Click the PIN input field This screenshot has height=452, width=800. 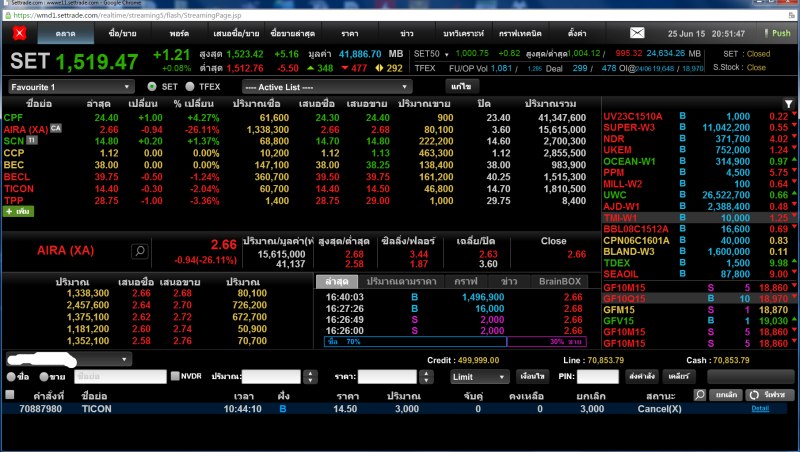point(598,376)
